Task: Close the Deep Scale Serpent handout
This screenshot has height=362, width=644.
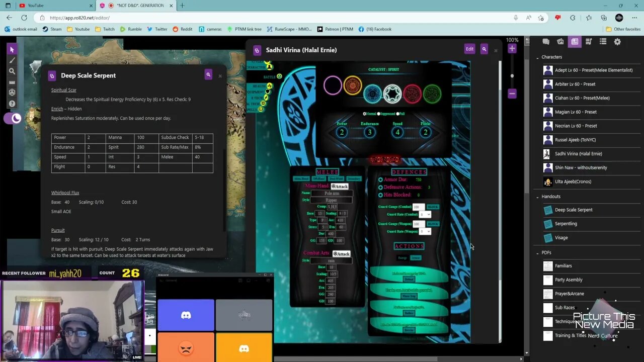Action: [x=220, y=76]
